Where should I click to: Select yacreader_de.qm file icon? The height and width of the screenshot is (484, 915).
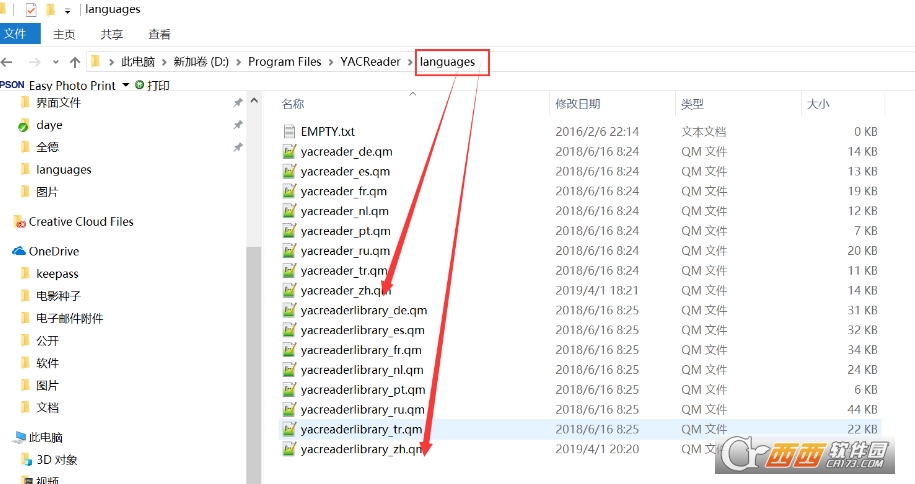289,151
